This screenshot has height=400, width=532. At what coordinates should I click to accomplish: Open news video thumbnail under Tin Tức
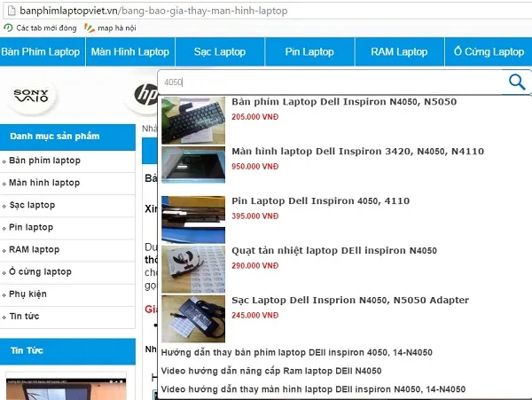click(x=66, y=388)
